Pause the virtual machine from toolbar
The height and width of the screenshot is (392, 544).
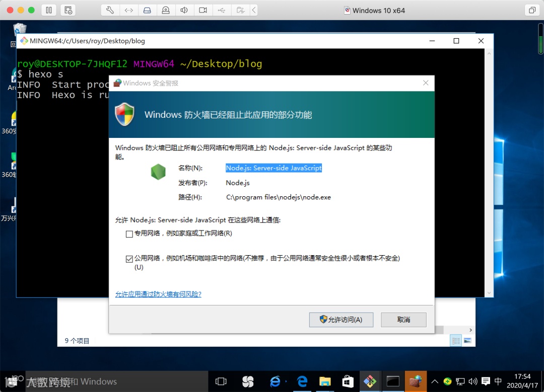pos(49,10)
